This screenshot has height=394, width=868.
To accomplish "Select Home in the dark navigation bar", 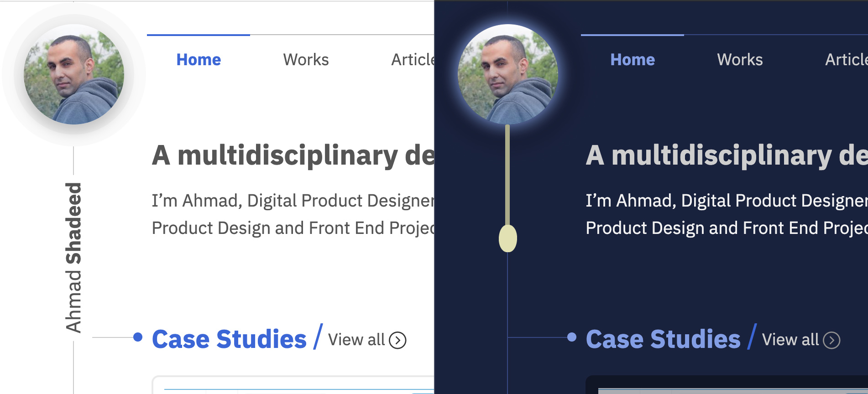I will tap(633, 60).
